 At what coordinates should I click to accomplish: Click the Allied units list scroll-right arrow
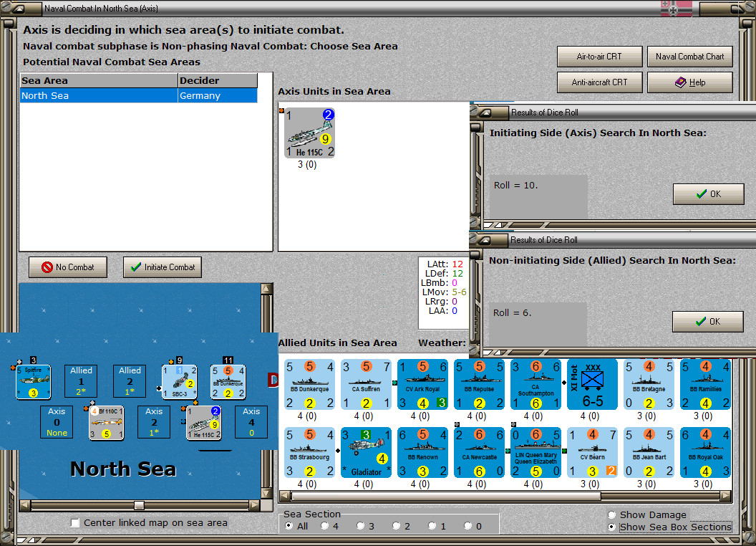pos(726,496)
